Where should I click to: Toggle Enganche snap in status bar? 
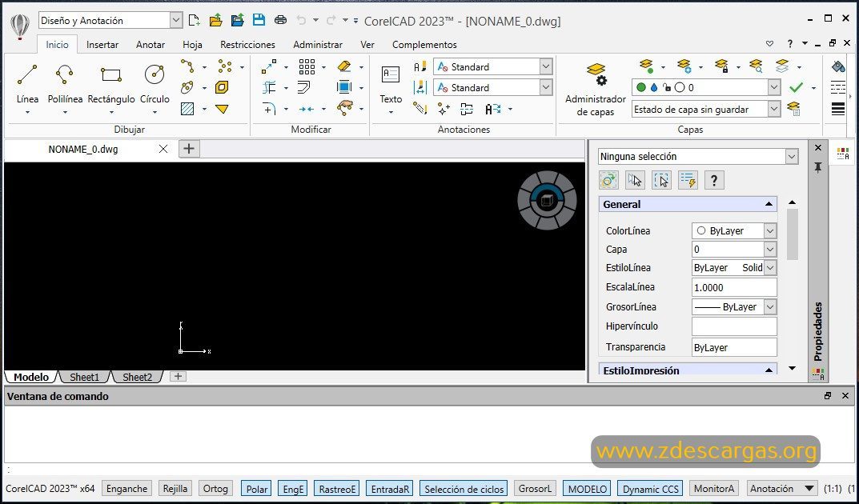pos(127,489)
